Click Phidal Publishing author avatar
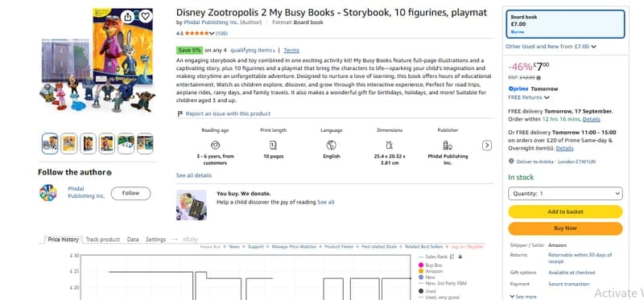The height and width of the screenshot is (300, 644). click(48, 192)
